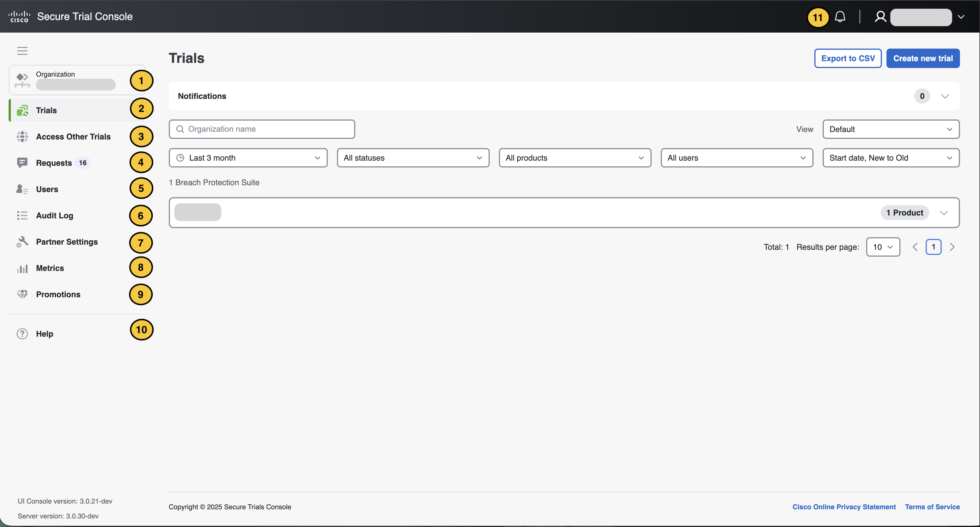Click the Audit Log list icon

pyautogui.click(x=22, y=215)
